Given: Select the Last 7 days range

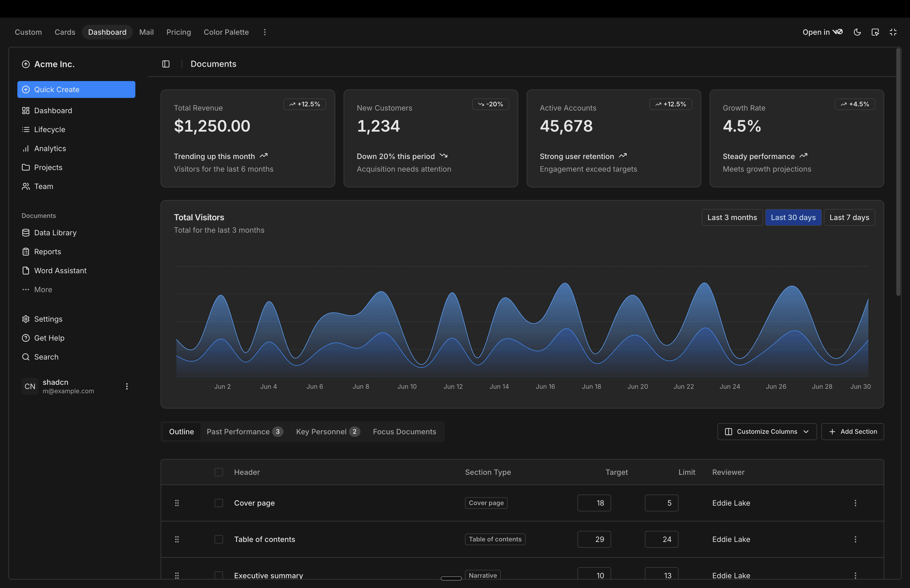Looking at the screenshot, I should [849, 217].
